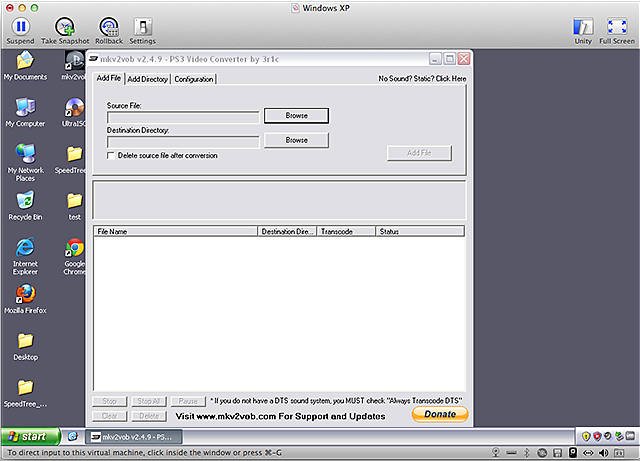Enter Full Screen mode
Image resolution: width=640 pixels, height=461 pixels.
click(617, 31)
